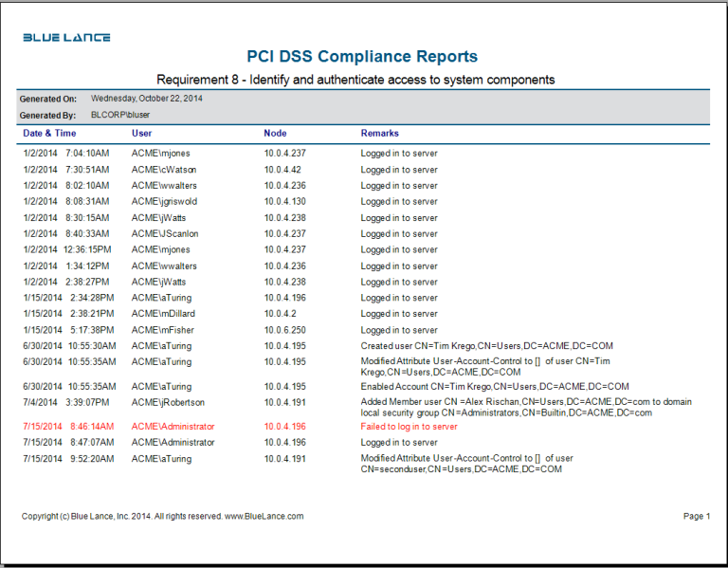Screen dimensions: 728x568
Task: Click the Generated On date value
Action: pos(147,98)
